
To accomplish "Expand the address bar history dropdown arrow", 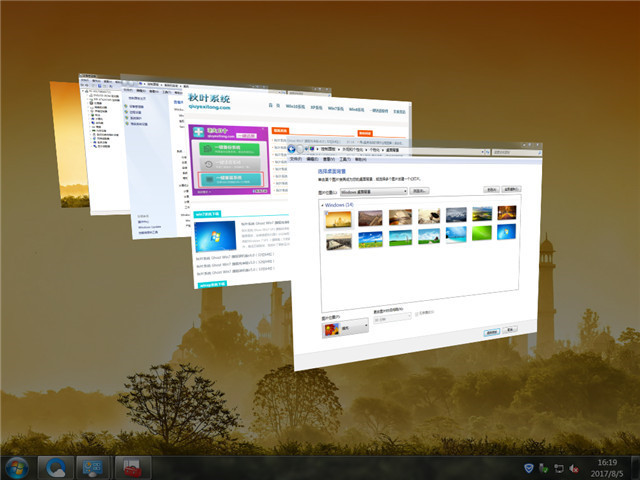I will 482,152.
